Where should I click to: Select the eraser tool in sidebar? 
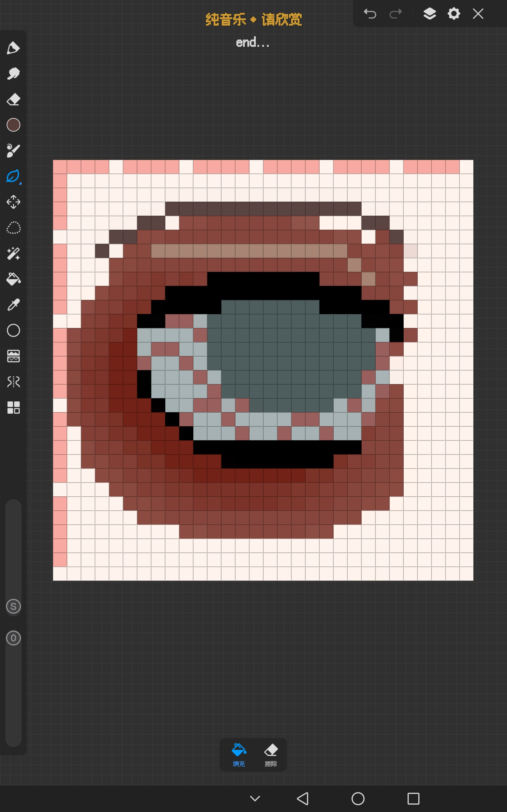(x=13, y=99)
